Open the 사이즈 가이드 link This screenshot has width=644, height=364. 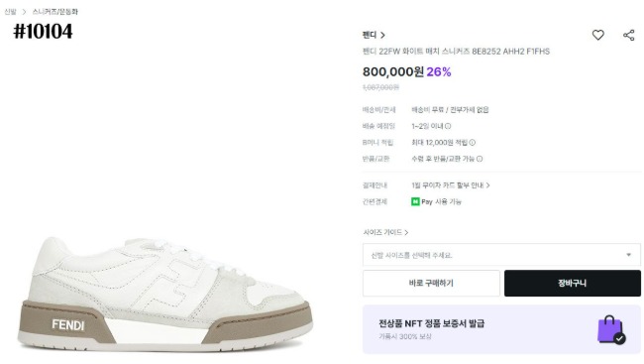coord(385,232)
